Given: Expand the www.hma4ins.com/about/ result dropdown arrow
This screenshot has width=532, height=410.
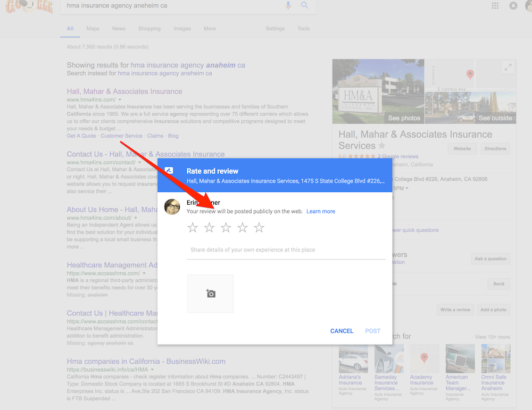Looking at the screenshot, I should [x=136, y=217].
